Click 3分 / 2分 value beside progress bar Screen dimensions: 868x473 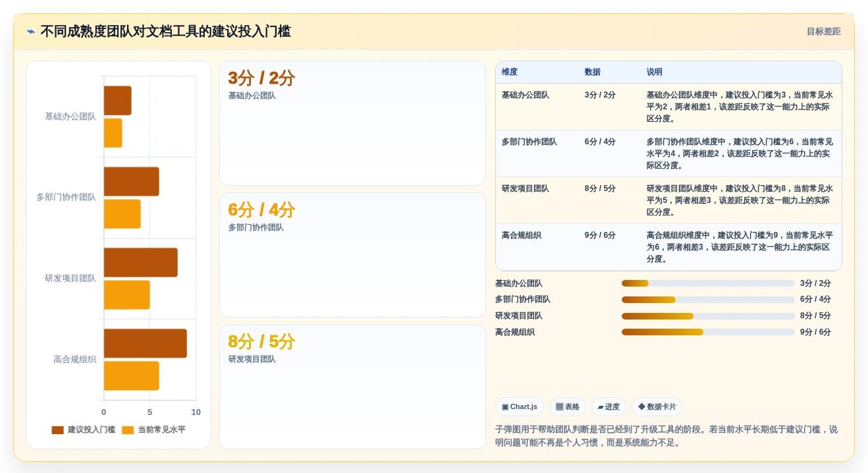coord(815,283)
